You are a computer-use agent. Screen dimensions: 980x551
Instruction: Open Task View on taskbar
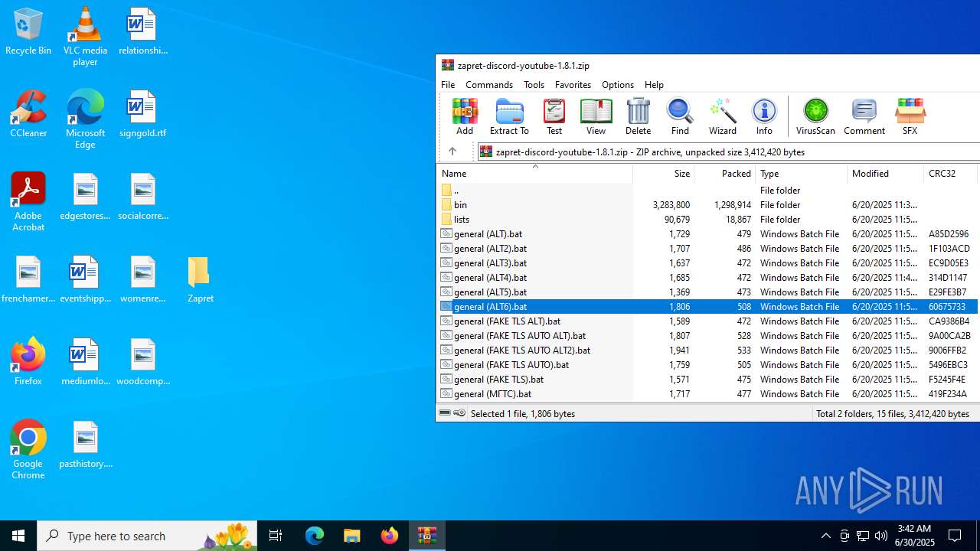coord(276,536)
